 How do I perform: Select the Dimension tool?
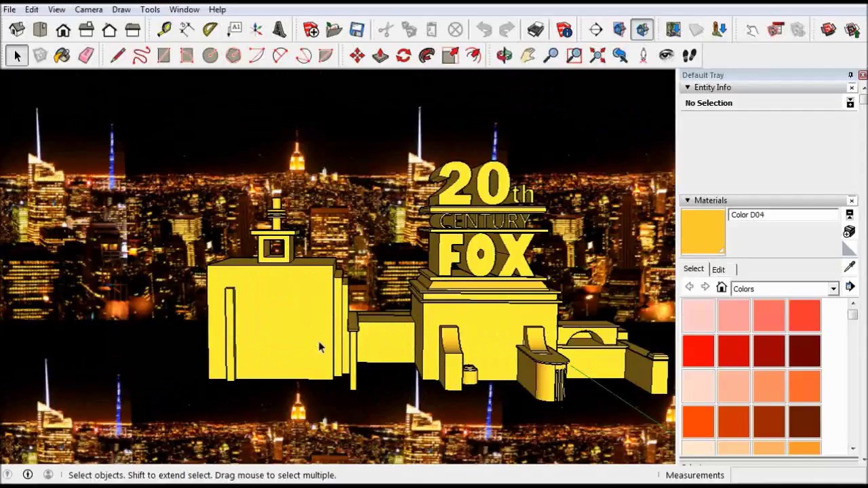point(187,29)
